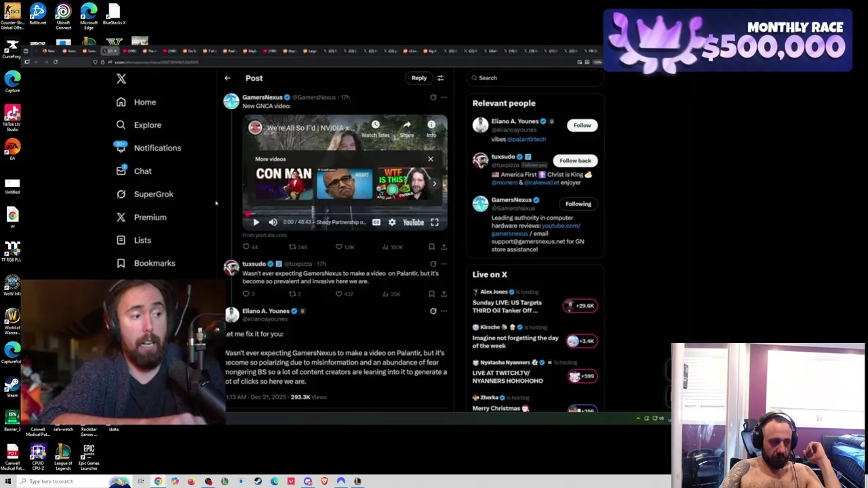Image resolution: width=868 pixels, height=488 pixels.
Task: Open Lists in X sidebar
Action: tap(134, 240)
